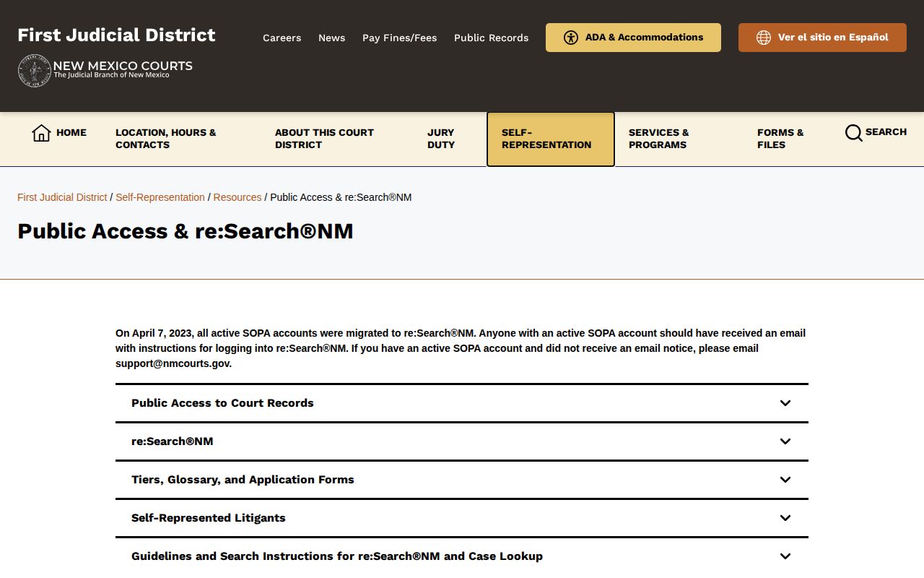Screen dimensions: 924x578
Task: Expand Public Access to Court Records chevron
Action: pos(785,403)
